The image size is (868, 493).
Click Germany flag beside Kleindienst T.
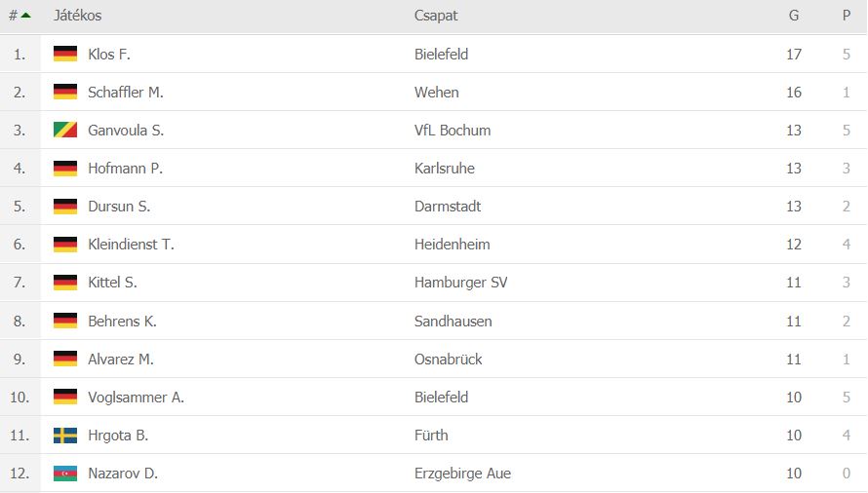(x=65, y=244)
